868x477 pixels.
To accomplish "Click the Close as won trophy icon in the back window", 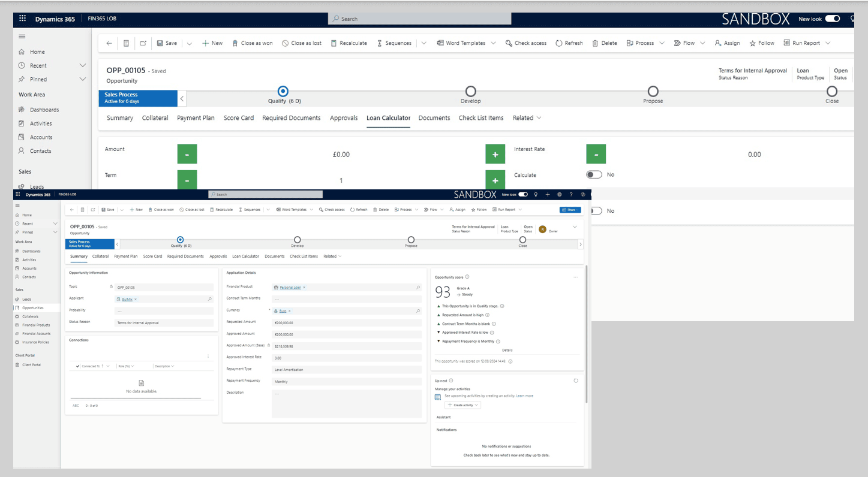I will tap(235, 43).
